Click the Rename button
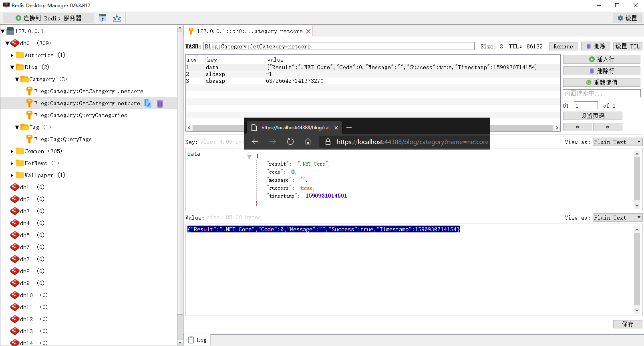This screenshot has width=644, height=346. click(563, 46)
